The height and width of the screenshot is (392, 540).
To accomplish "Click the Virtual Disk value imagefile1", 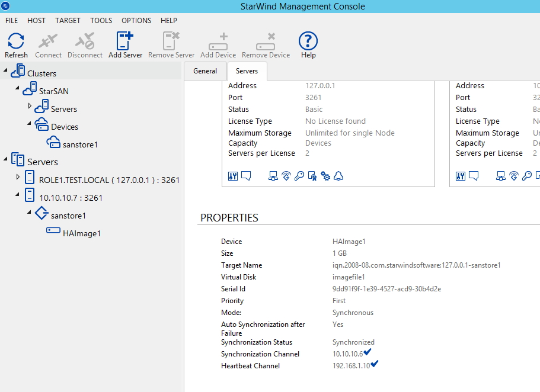I will click(349, 277).
